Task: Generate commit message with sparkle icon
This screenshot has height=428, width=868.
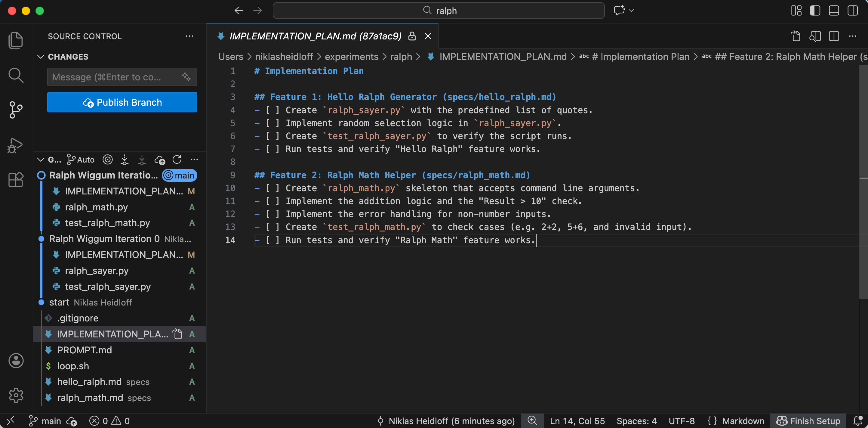Action: (x=186, y=77)
